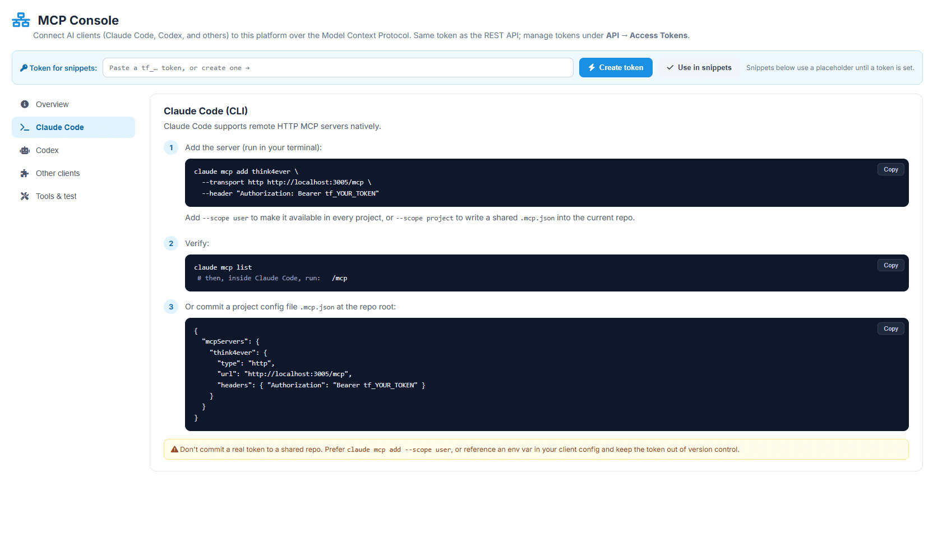Click 'Add the server (run in your terminal):' text
Image resolution: width=933 pixels, height=560 pixels.
tap(253, 147)
